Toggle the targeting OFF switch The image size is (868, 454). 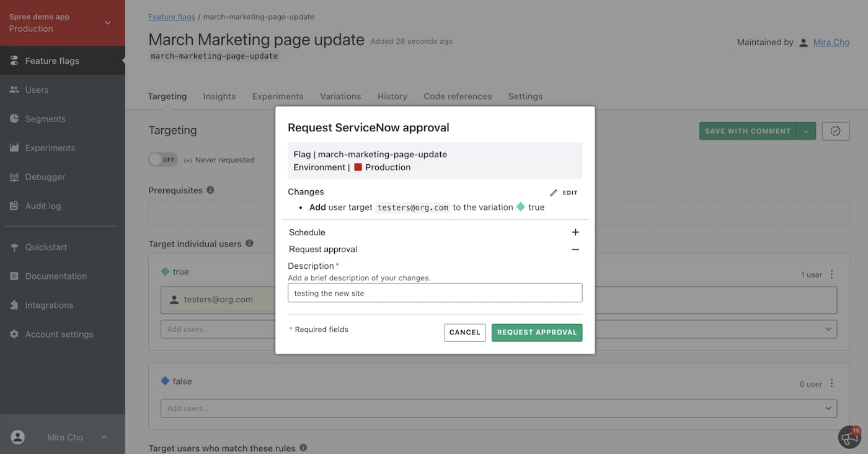(x=163, y=160)
